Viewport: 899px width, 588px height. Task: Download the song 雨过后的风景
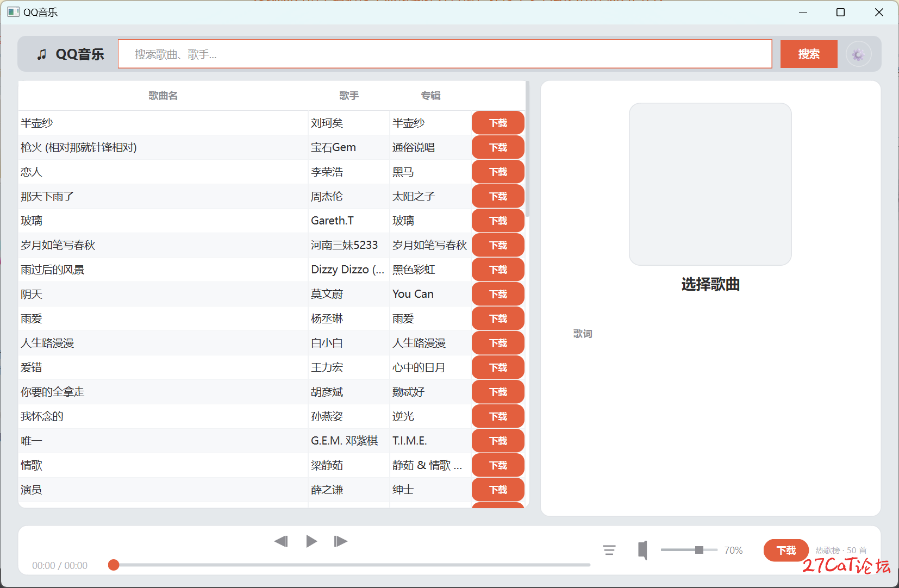click(498, 270)
